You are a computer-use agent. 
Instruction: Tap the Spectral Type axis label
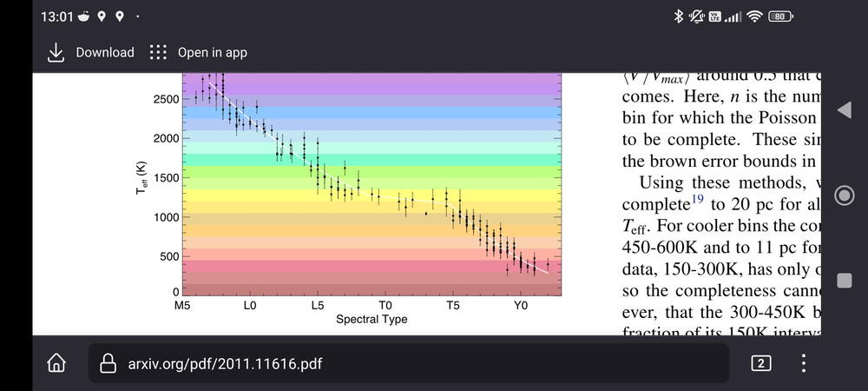(372, 319)
